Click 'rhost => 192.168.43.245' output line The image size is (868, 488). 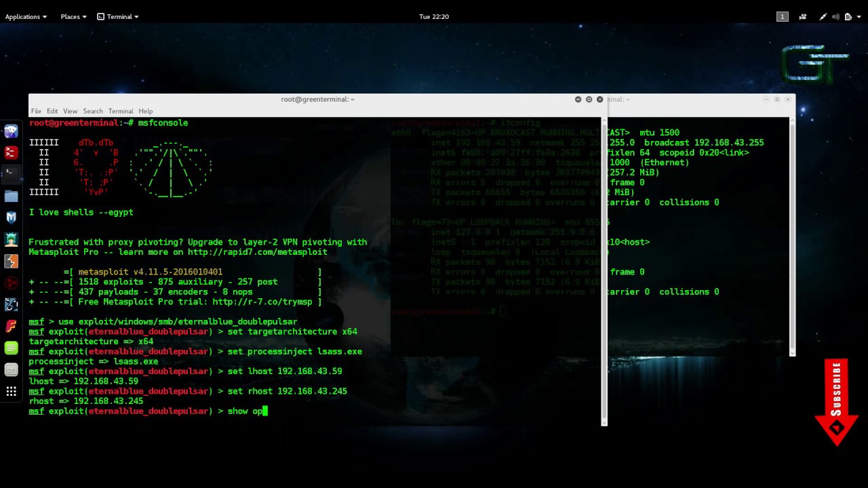point(86,401)
